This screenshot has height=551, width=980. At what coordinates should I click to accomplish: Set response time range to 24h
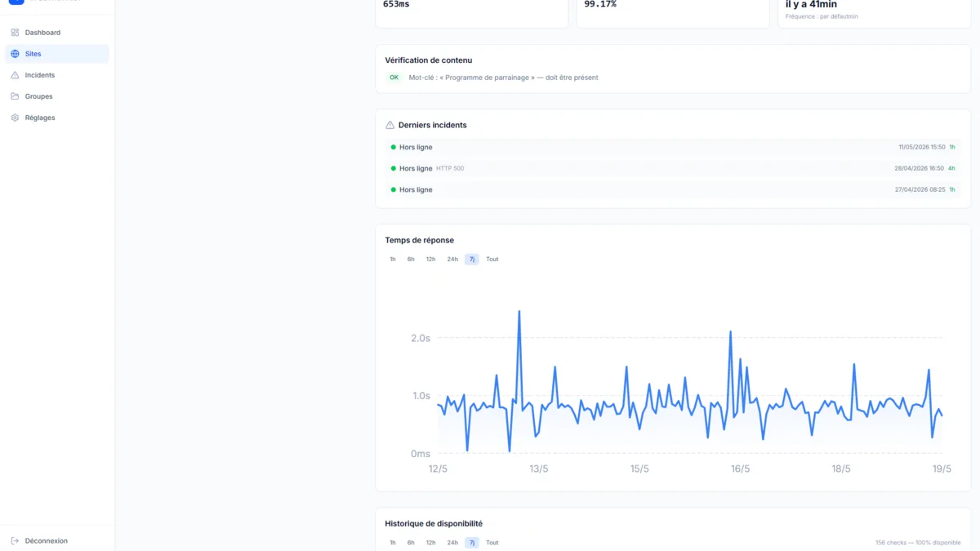(x=452, y=260)
